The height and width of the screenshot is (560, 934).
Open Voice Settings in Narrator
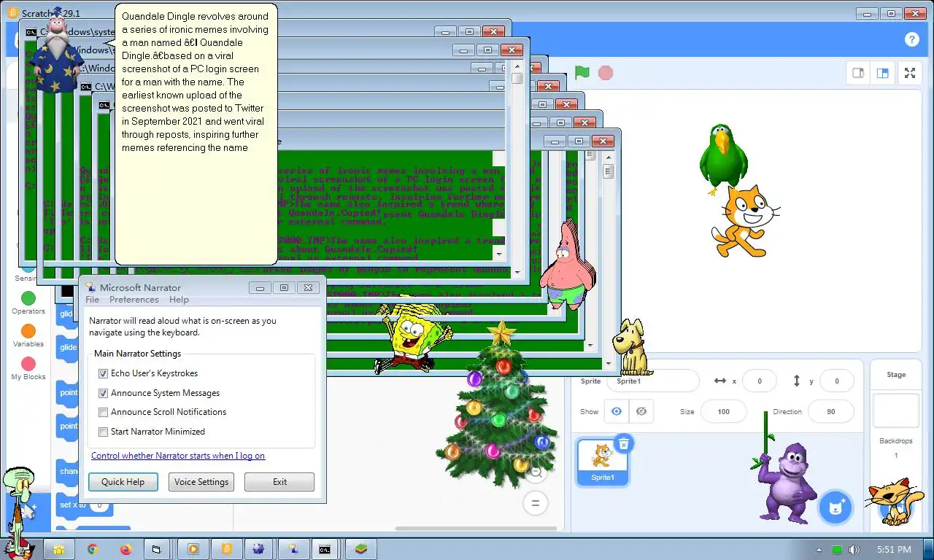pyautogui.click(x=201, y=482)
